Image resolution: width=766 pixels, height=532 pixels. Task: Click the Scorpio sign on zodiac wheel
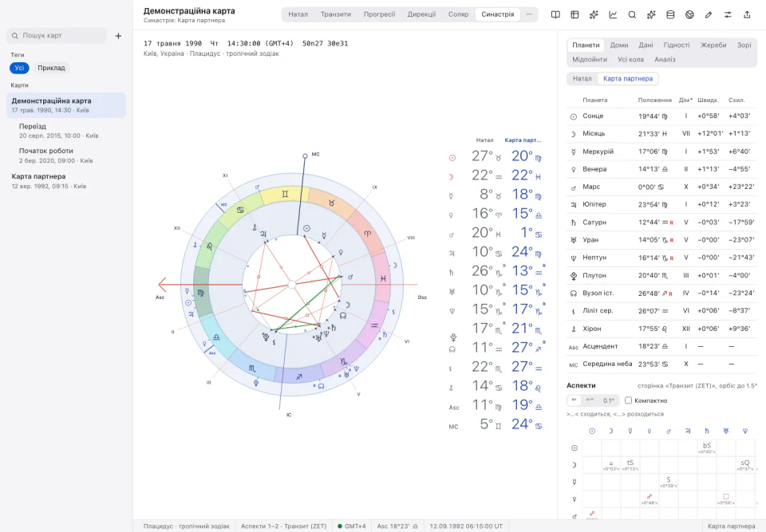[x=251, y=368]
